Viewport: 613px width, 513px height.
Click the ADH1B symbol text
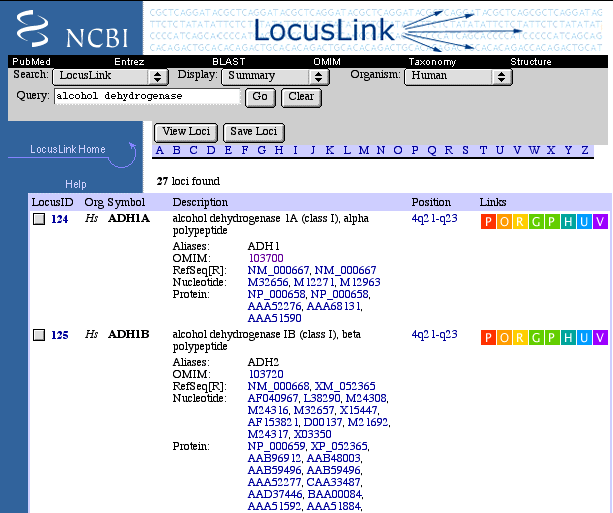pyautogui.click(x=129, y=334)
